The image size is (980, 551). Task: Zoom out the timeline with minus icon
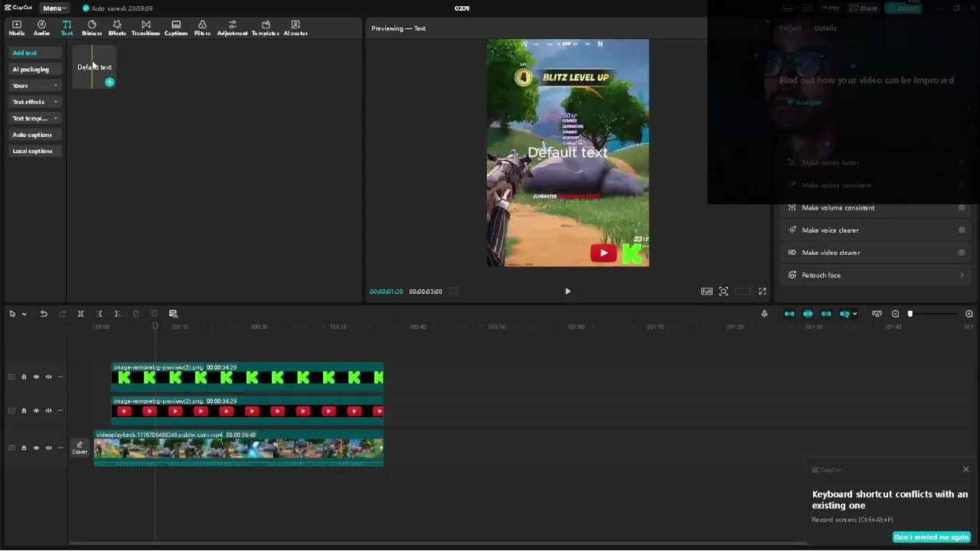pyautogui.click(x=895, y=314)
